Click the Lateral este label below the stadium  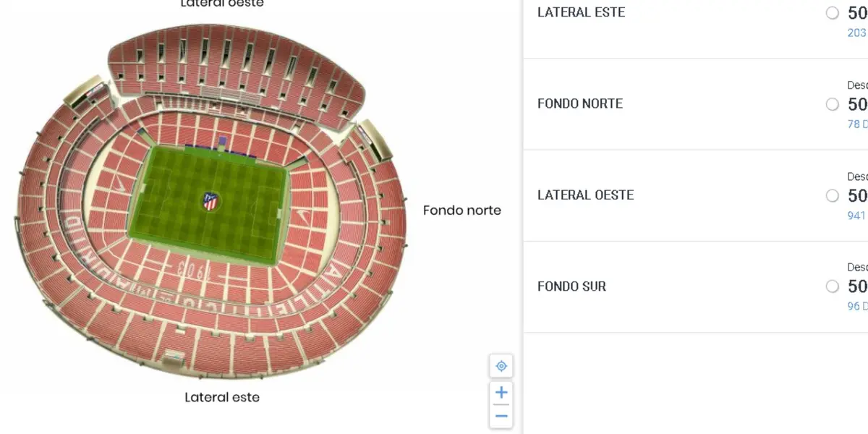222,396
